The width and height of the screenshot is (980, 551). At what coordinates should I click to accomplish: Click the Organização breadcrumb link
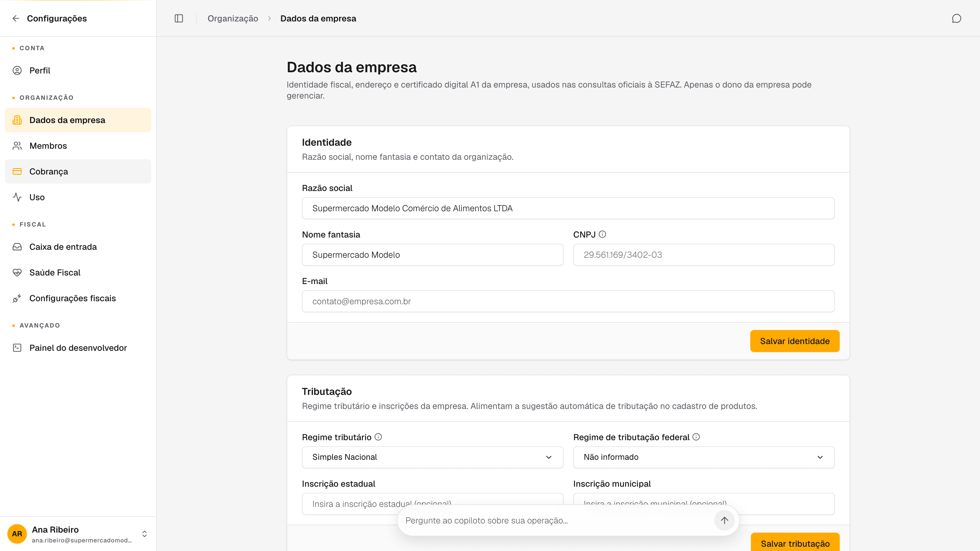[x=233, y=18]
